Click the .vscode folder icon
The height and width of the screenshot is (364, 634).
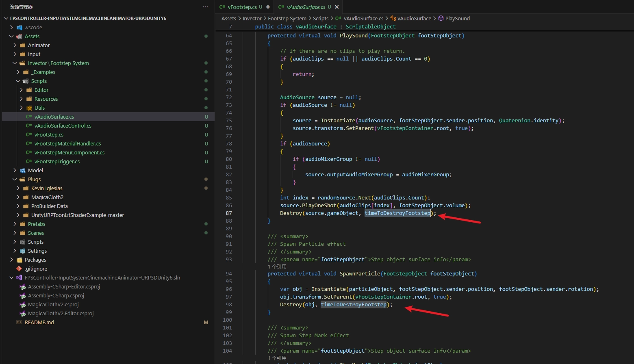pyautogui.click(x=19, y=27)
